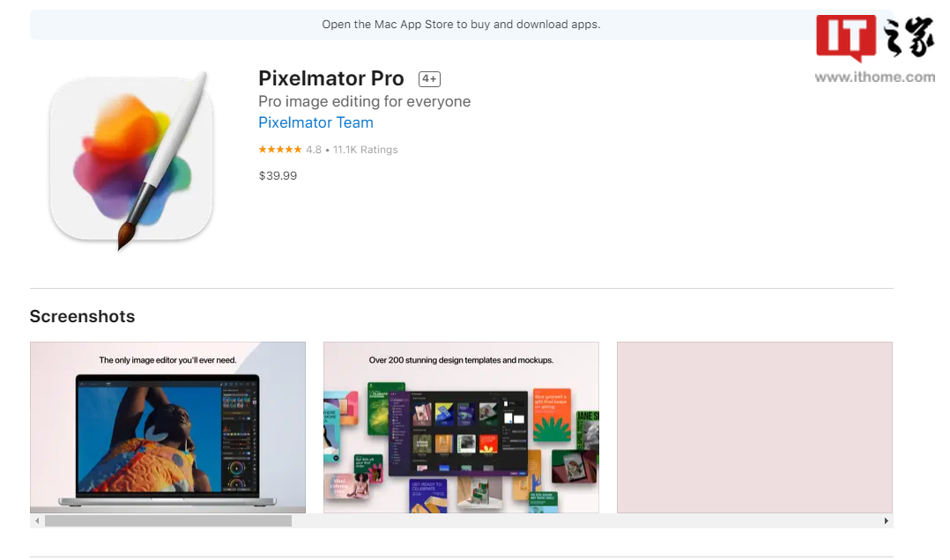Open the blank pink third screenshot
This screenshot has width=950, height=560.
point(754,427)
